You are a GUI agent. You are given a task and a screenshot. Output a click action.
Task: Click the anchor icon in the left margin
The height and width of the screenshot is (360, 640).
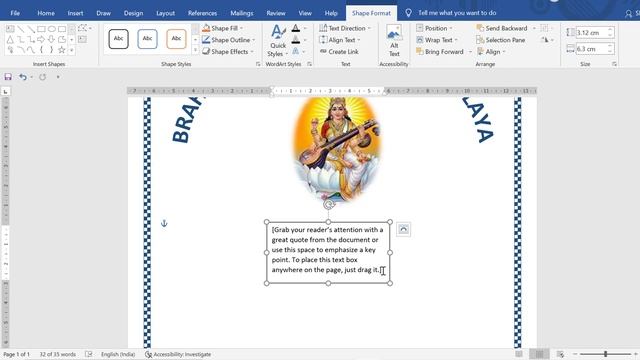click(x=164, y=223)
